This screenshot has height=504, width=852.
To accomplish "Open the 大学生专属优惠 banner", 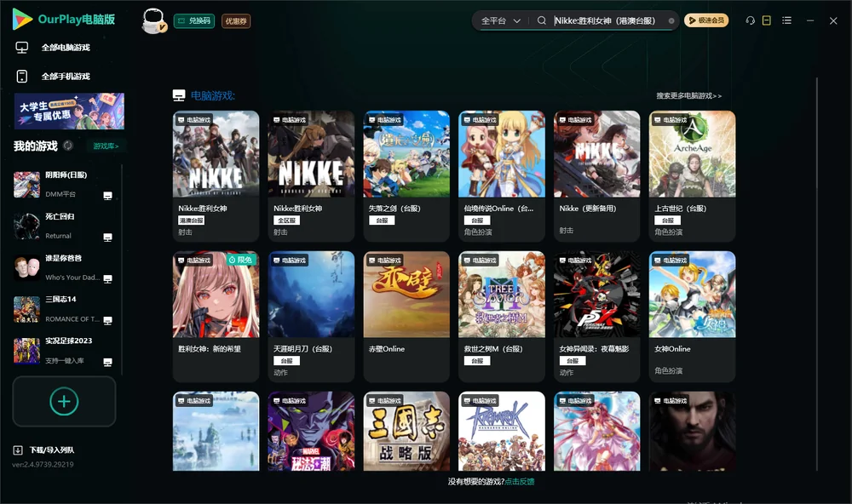I will [x=69, y=112].
